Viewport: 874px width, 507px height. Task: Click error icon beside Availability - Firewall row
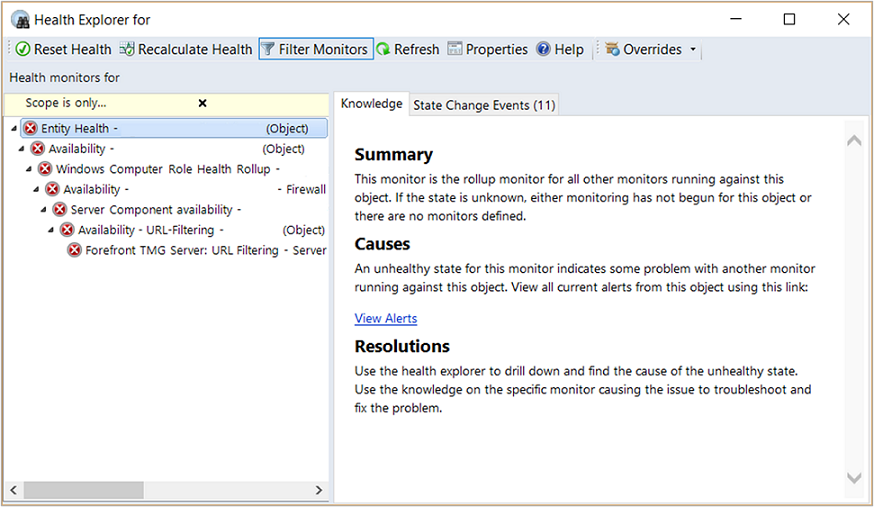point(52,189)
